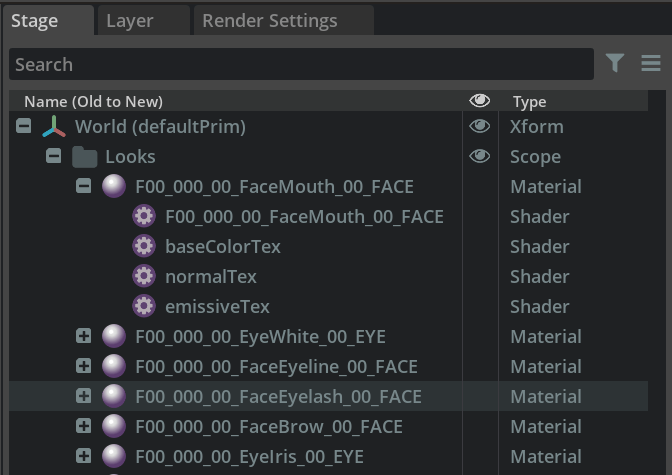Click the eye visibility column header
Screen dimensions: 672x475
[x=480, y=101]
